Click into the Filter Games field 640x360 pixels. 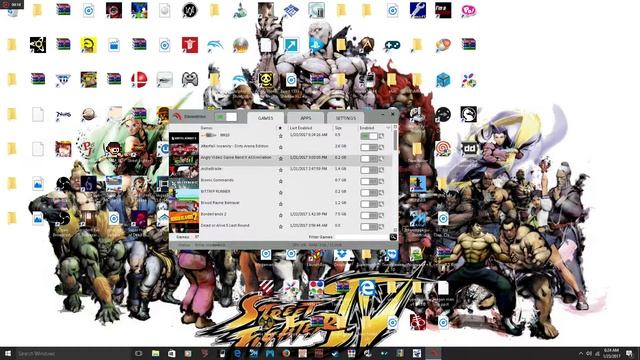tap(361, 237)
